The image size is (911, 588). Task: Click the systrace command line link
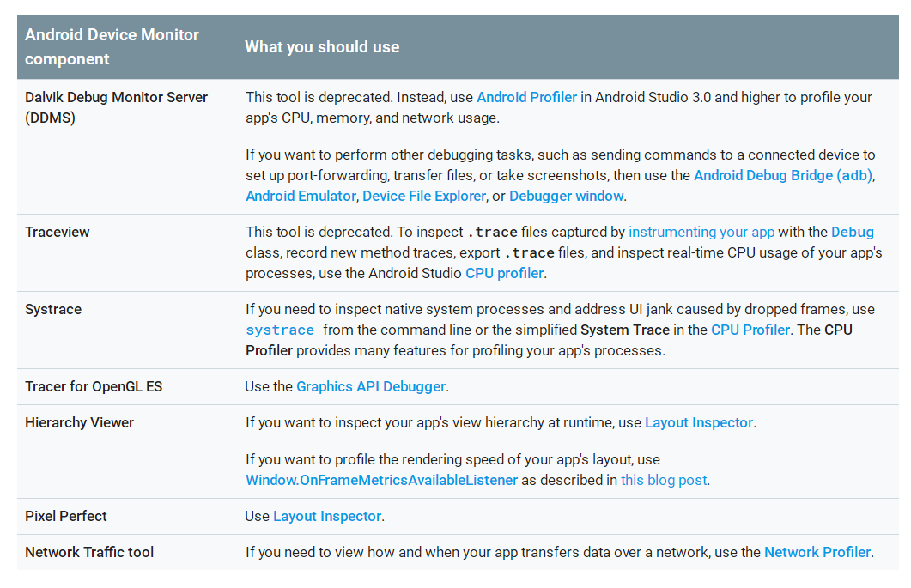click(280, 330)
